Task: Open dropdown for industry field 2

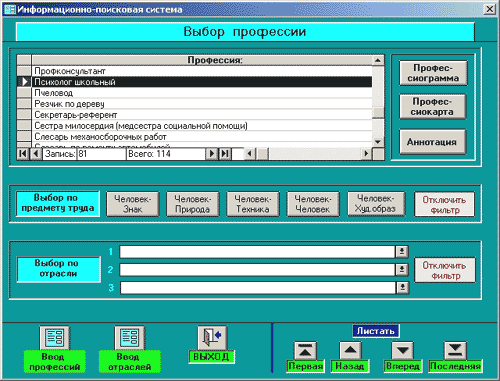Action: (x=402, y=269)
